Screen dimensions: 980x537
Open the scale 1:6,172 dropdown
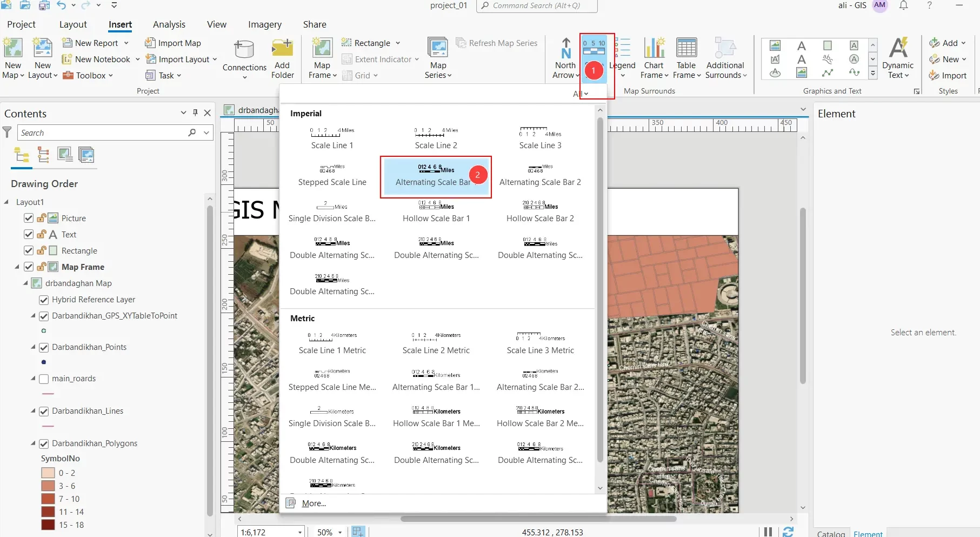[300, 532]
